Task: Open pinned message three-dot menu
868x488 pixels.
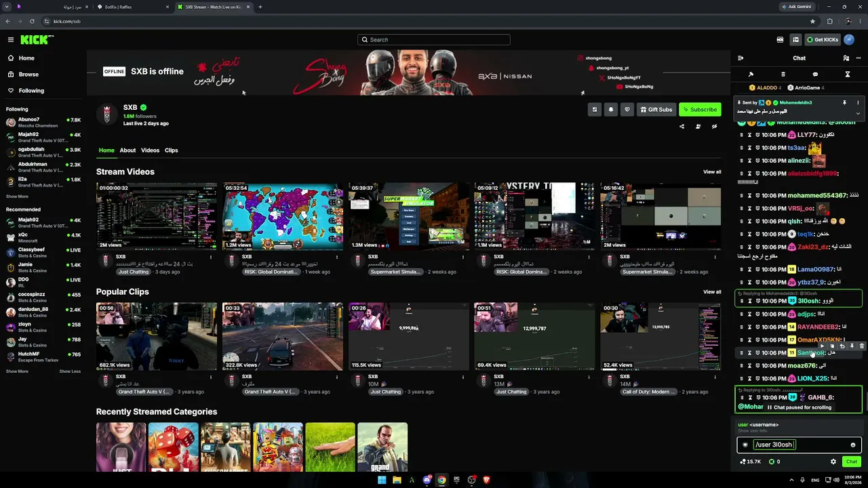Action: coord(858,103)
